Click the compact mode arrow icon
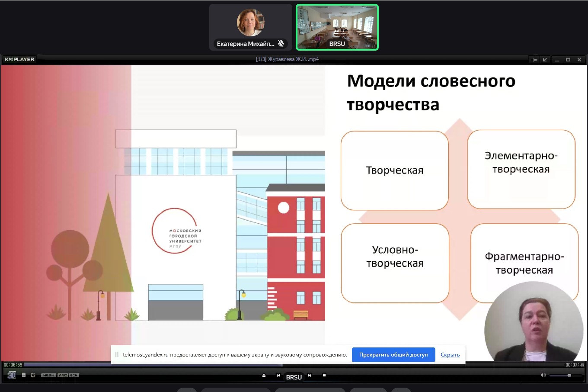Screen dimensions: 588x392 545,60
